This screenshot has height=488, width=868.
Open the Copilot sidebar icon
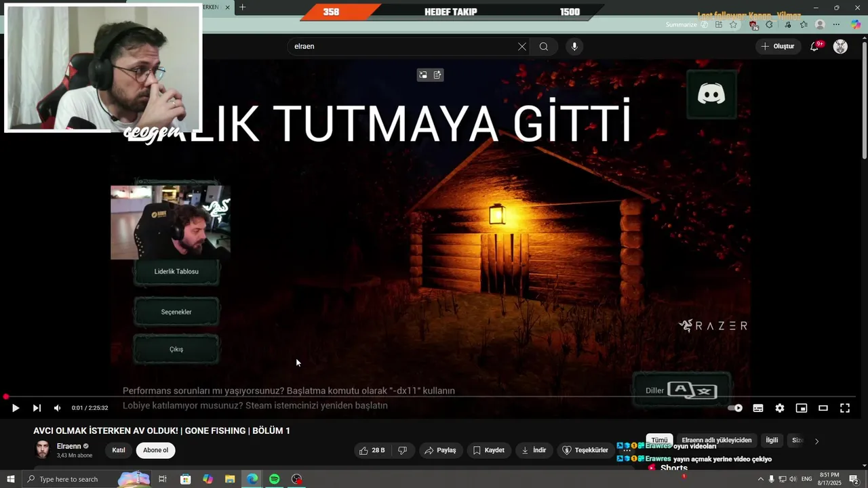point(856,24)
